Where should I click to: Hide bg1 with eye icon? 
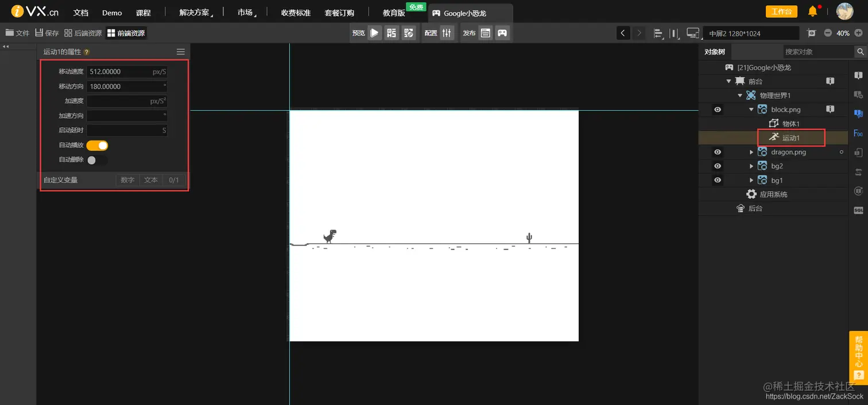coord(718,180)
